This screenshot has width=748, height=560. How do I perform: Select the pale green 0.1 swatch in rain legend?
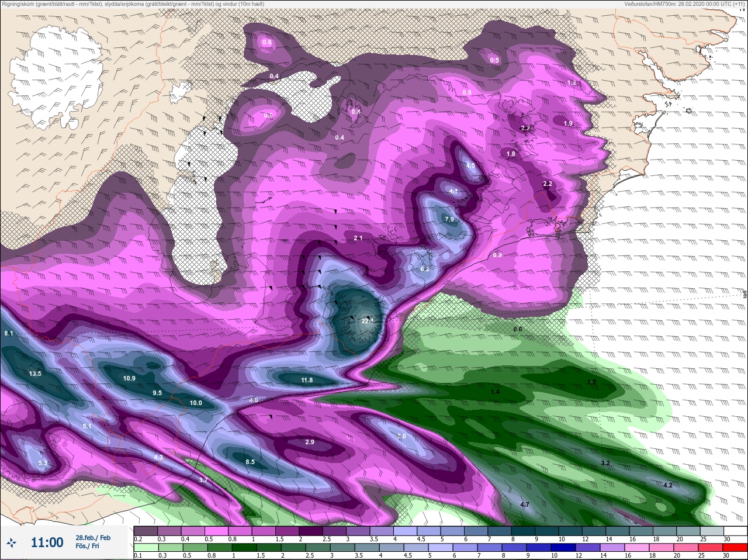[146, 548]
